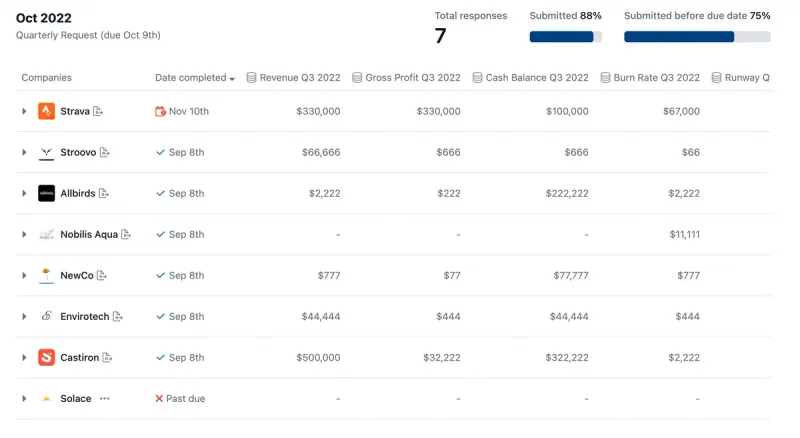Screen dimensions: 800x438
Task: Click the Cash Balance Q3 2022 header
Action: 531,78
